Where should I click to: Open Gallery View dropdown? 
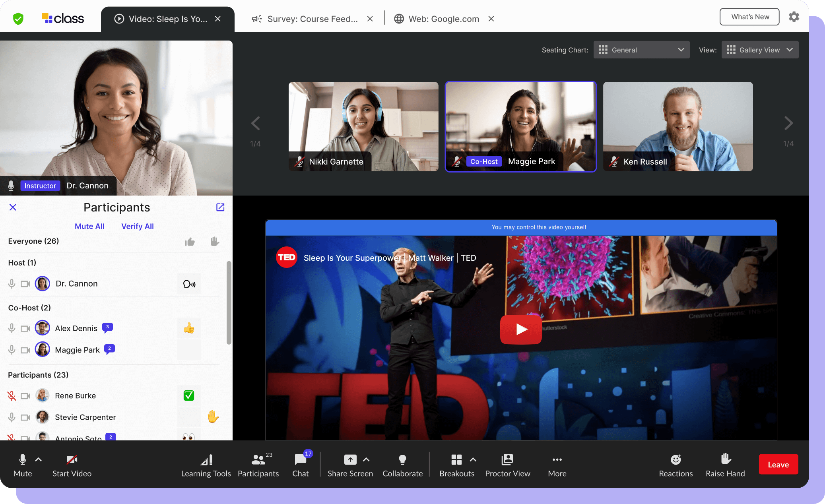pos(760,50)
